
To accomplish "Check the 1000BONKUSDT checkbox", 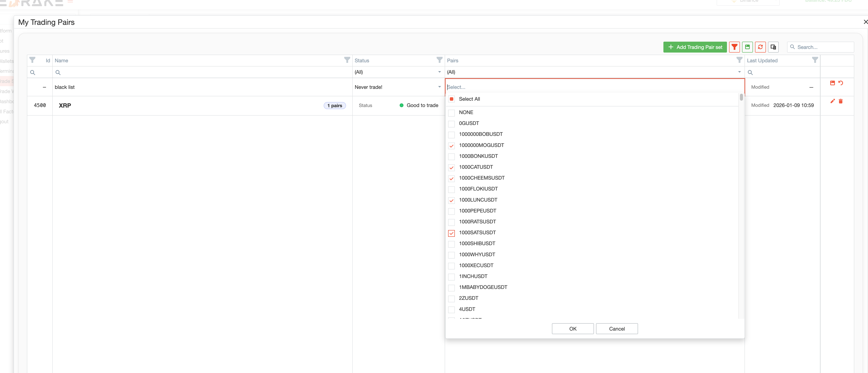I will click(452, 156).
